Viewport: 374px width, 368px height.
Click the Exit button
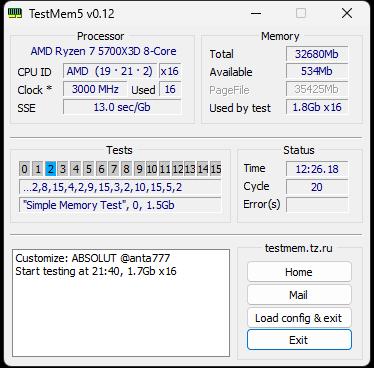(x=299, y=340)
